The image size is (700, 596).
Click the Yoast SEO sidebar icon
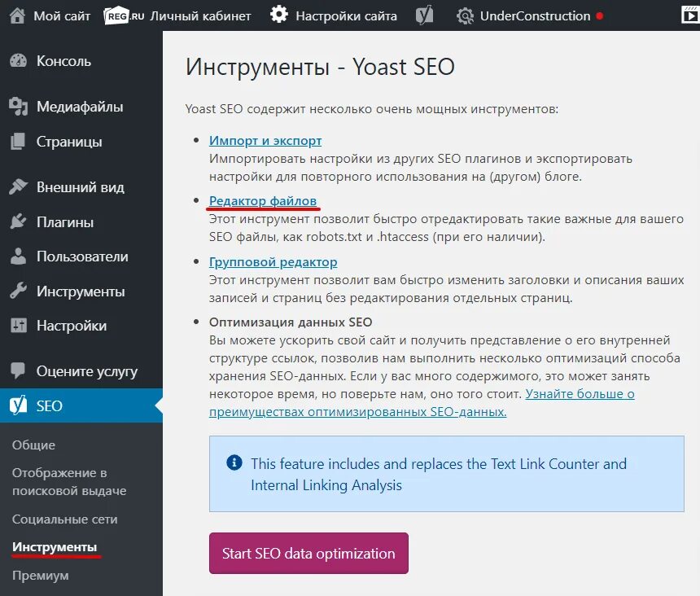(x=18, y=405)
